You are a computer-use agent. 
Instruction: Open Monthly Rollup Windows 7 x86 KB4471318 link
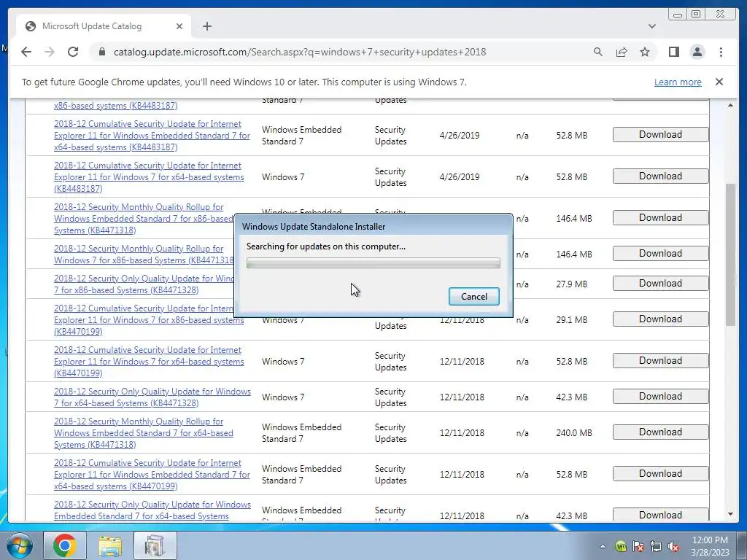pos(144,254)
